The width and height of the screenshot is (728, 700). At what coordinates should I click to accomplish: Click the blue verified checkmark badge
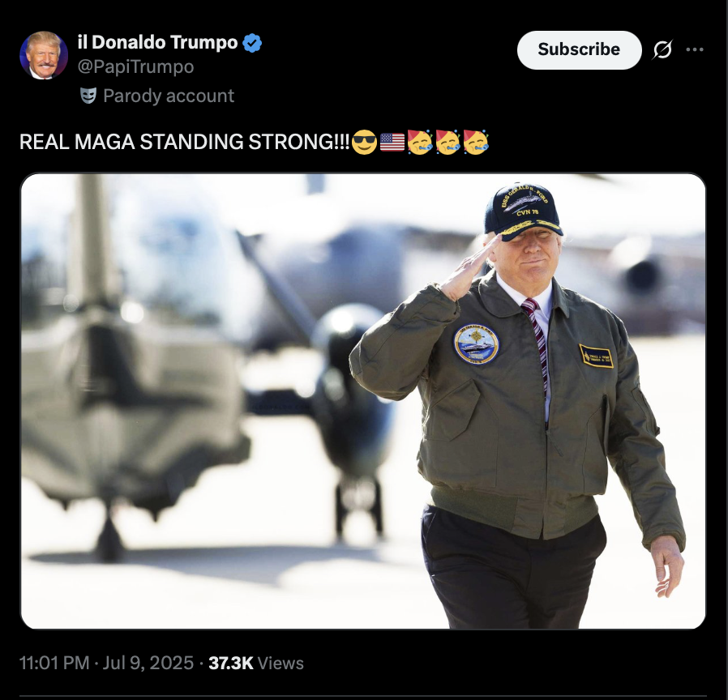(x=252, y=43)
